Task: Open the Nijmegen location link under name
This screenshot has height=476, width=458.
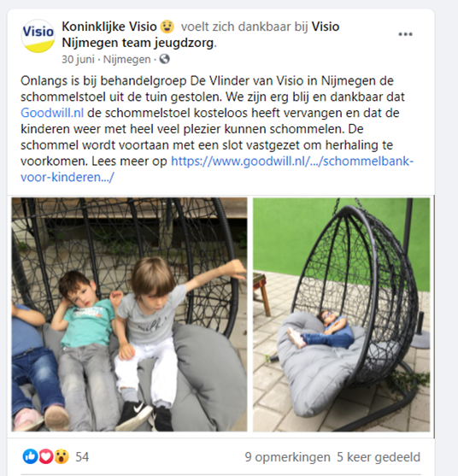Action: coord(126,59)
